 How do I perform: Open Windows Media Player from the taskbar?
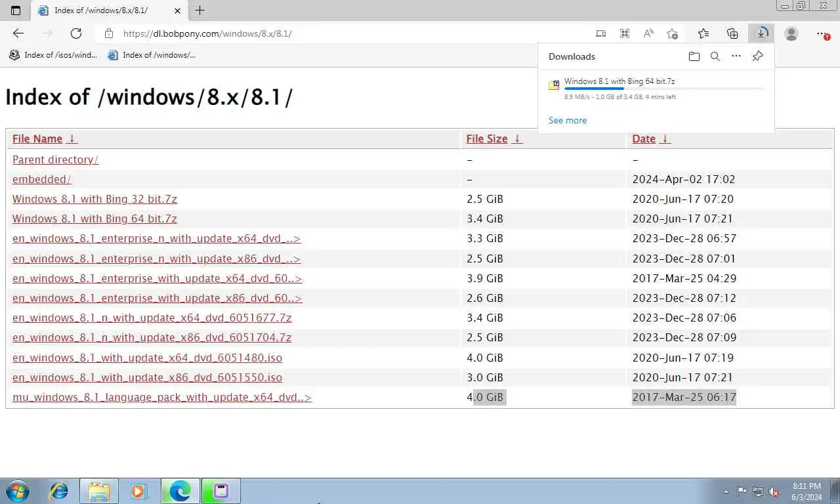click(138, 491)
